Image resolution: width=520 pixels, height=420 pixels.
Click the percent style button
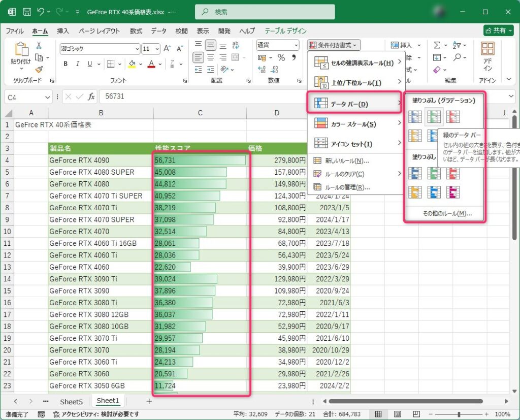click(281, 58)
